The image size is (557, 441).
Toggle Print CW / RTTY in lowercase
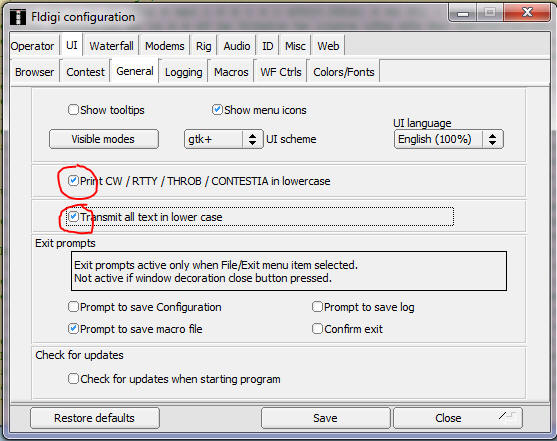point(73,181)
